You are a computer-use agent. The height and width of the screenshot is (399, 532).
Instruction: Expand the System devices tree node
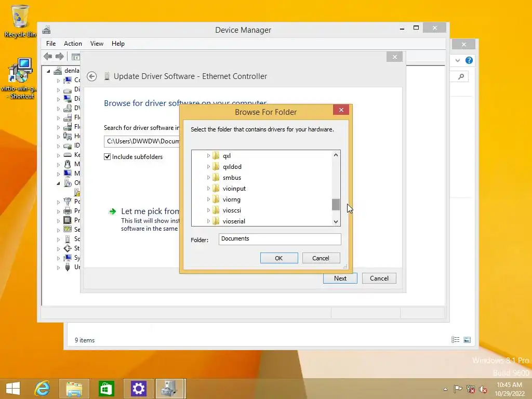(x=58, y=258)
